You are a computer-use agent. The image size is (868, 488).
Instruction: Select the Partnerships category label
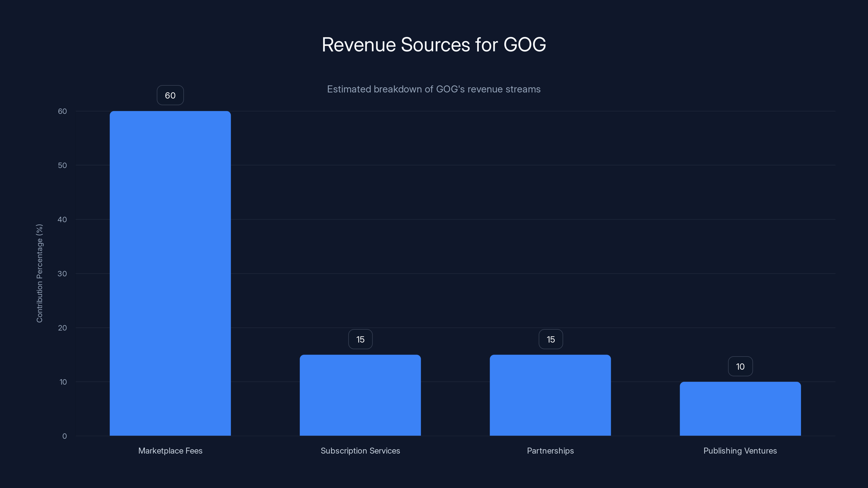click(x=550, y=451)
